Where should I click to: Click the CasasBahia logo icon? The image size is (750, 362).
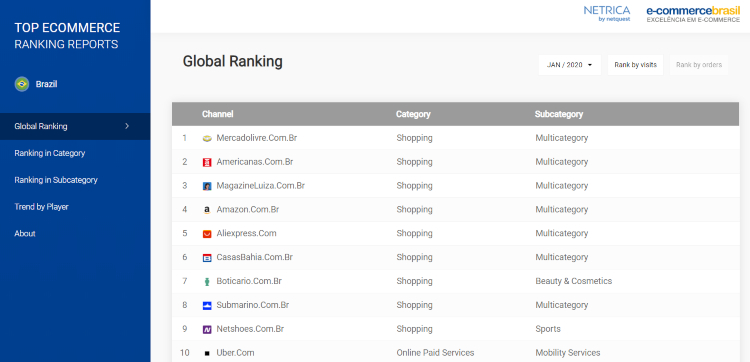tap(207, 258)
